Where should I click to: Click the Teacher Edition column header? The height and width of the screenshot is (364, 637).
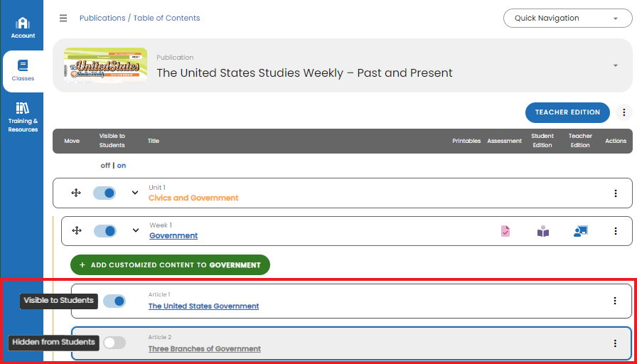point(580,141)
